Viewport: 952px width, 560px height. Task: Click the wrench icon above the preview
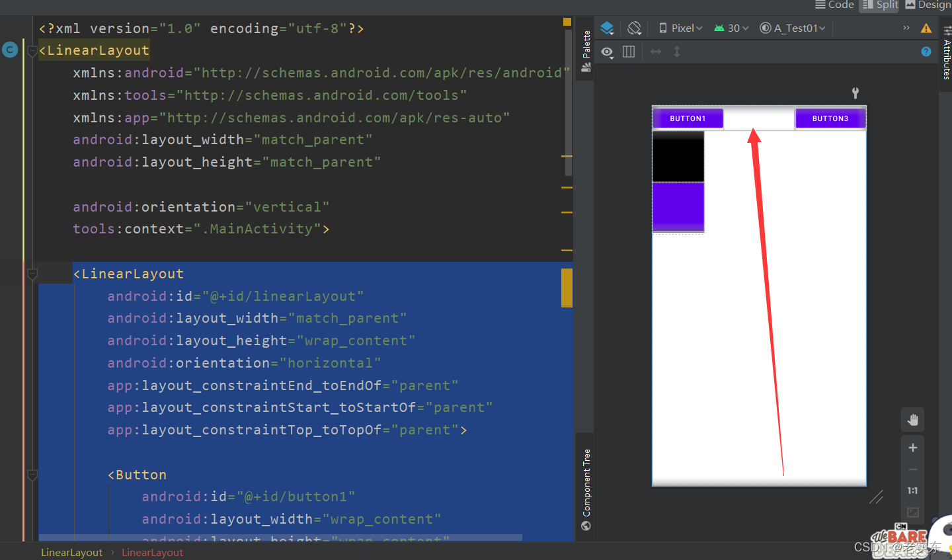[855, 93]
